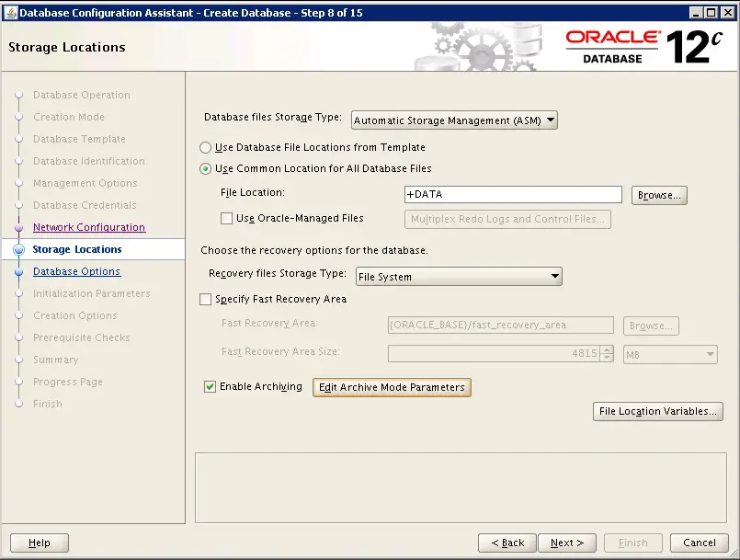This screenshot has width=740, height=560.
Task: Click the Creation Mode step
Action: pos(69,117)
